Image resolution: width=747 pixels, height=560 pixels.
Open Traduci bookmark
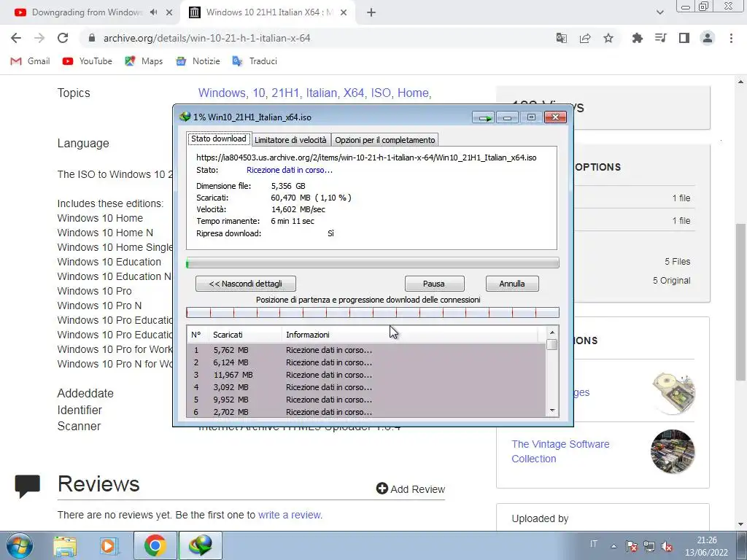tap(255, 61)
